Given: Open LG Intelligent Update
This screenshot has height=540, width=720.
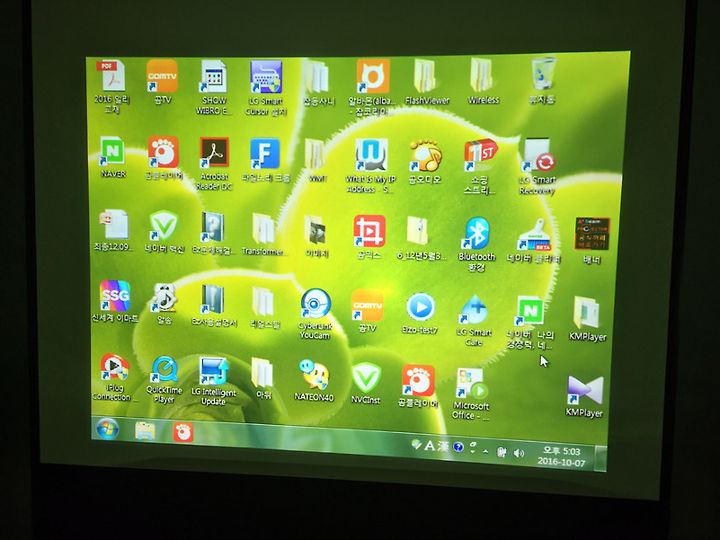Looking at the screenshot, I should tap(214, 381).
